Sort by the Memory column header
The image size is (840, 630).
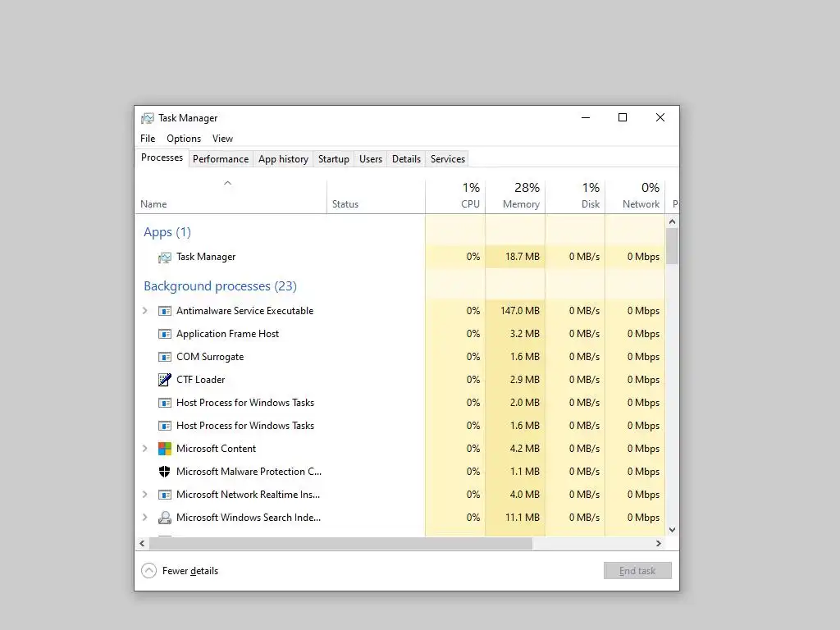click(x=515, y=196)
